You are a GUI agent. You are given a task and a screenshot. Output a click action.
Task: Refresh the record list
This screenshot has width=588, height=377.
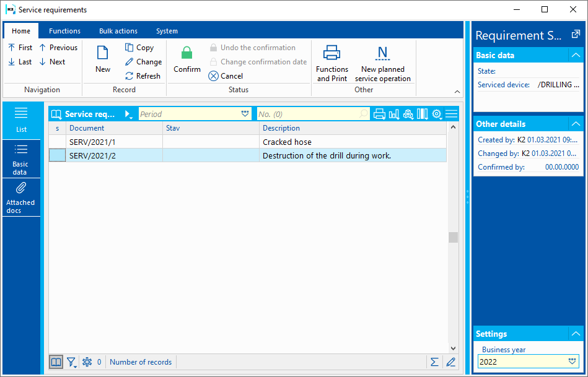coord(143,76)
